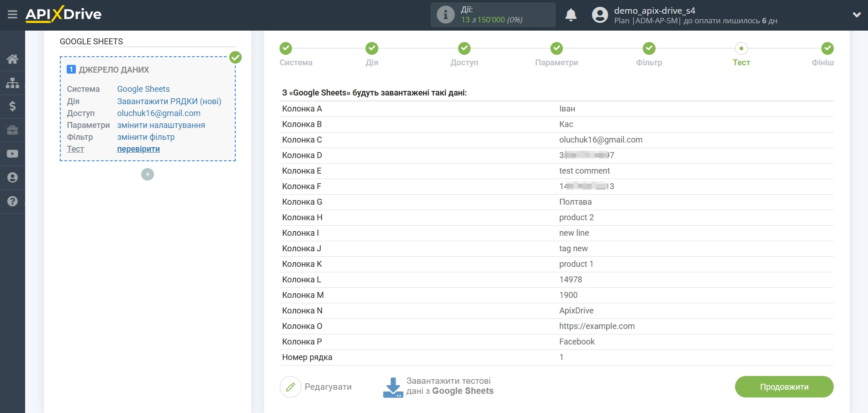The width and height of the screenshot is (868, 413).
Task: Expand the account dropdown chevron
Action: pos(857,15)
